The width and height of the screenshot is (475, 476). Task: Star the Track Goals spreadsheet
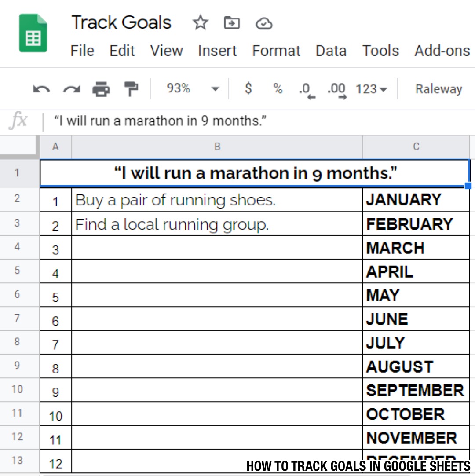pyautogui.click(x=200, y=22)
